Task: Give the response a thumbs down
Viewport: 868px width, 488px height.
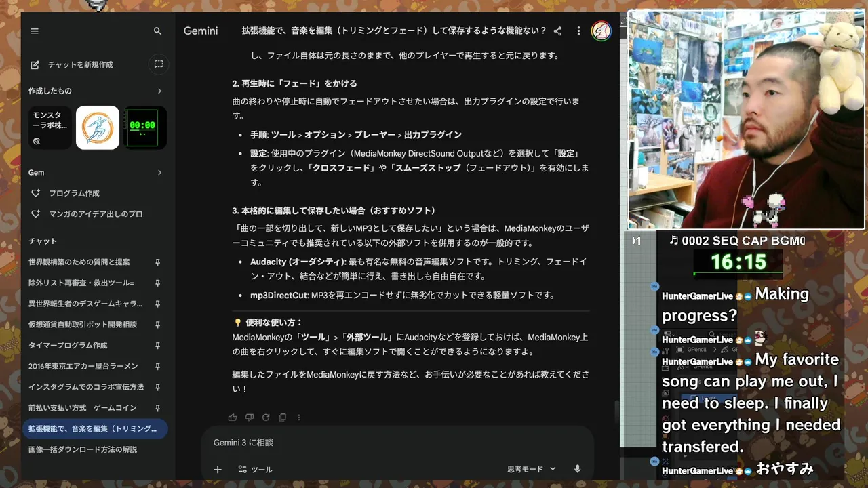Action: [249, 418]
